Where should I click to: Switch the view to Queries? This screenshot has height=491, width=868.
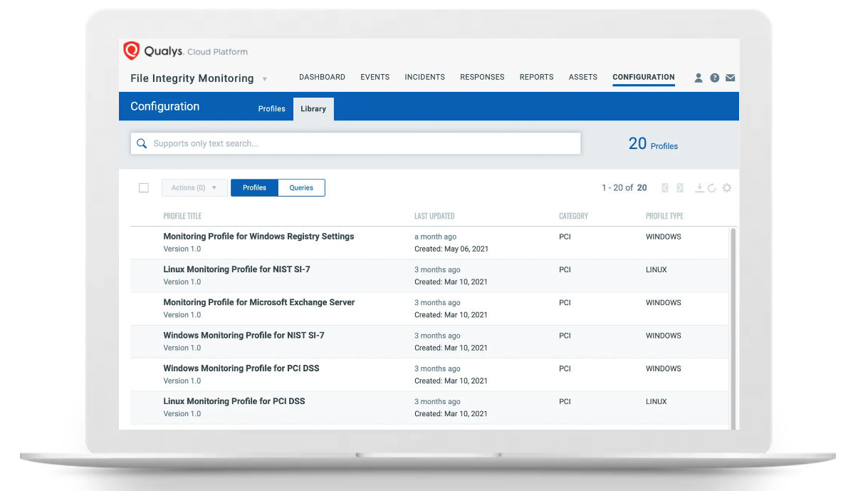click(x=300, y=187)
